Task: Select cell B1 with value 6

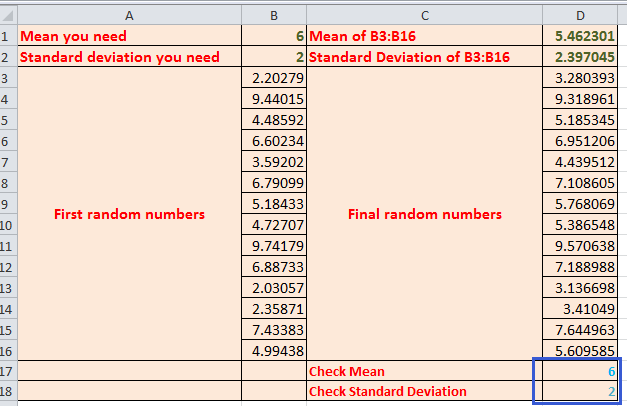Action: tap(274, 36)
